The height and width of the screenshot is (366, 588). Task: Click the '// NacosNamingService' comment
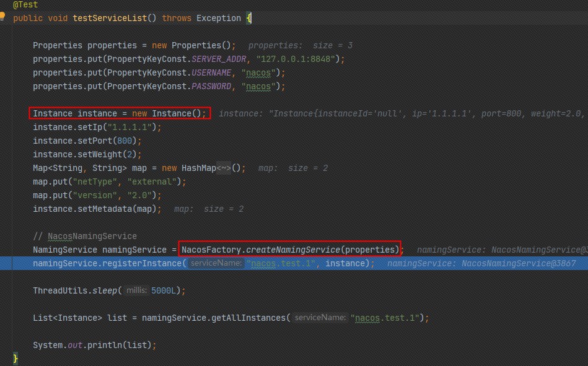point(85,236)
